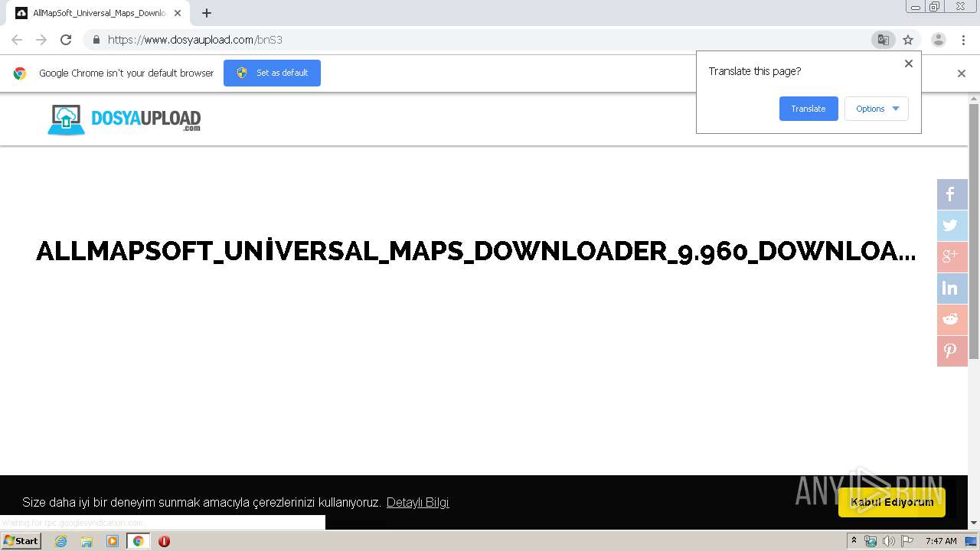
Task: Share page on Twitter icon
Action: coord(952,226)
